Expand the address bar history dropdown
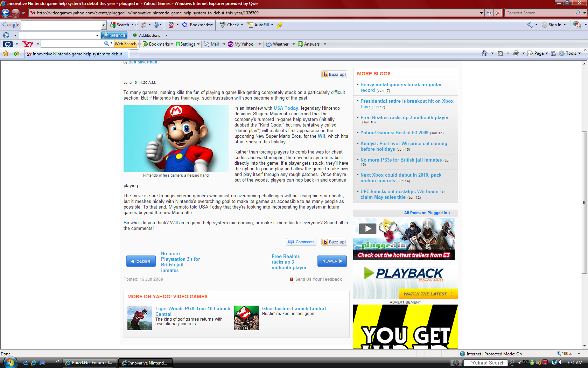The height and width of the screenshot is (368, 588). click(x=481, y=13)
